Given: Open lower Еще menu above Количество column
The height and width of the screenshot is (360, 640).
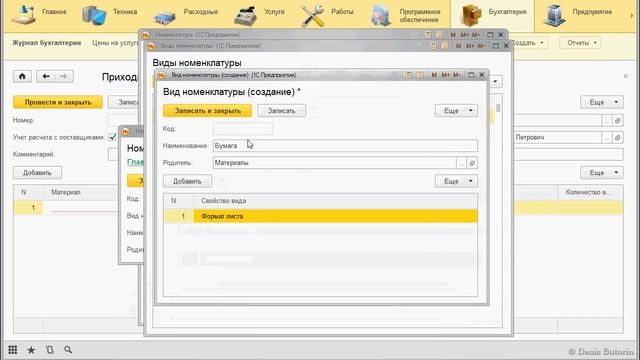Looking at the screenshot, I should 602,173.
